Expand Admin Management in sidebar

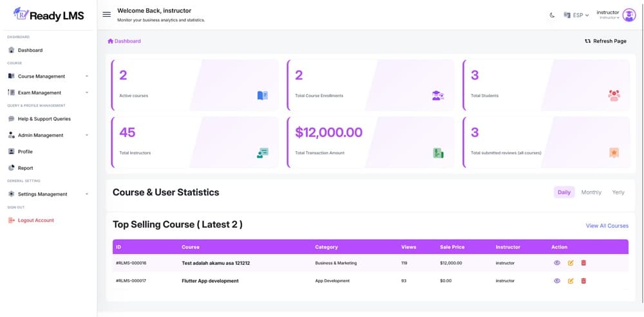(41, 135)
